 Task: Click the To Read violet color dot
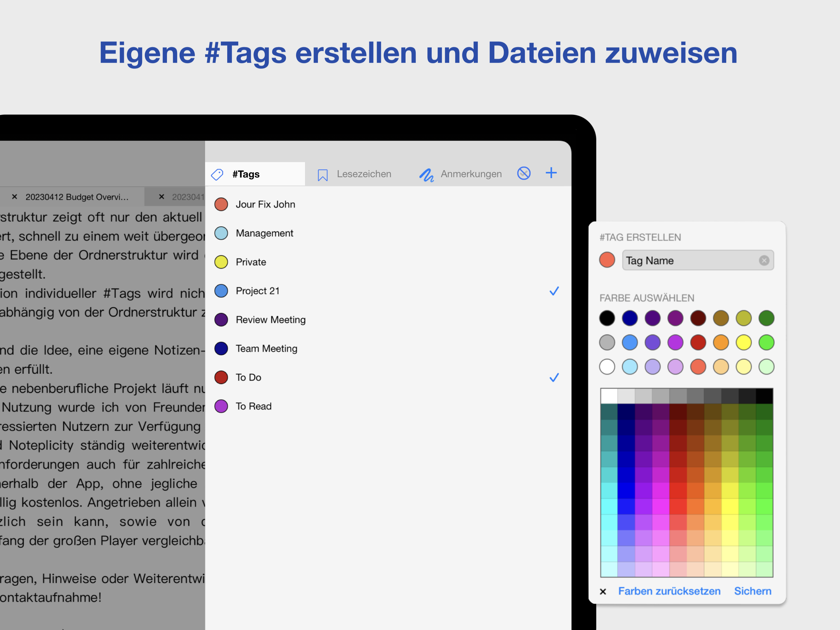coord(221,406)
